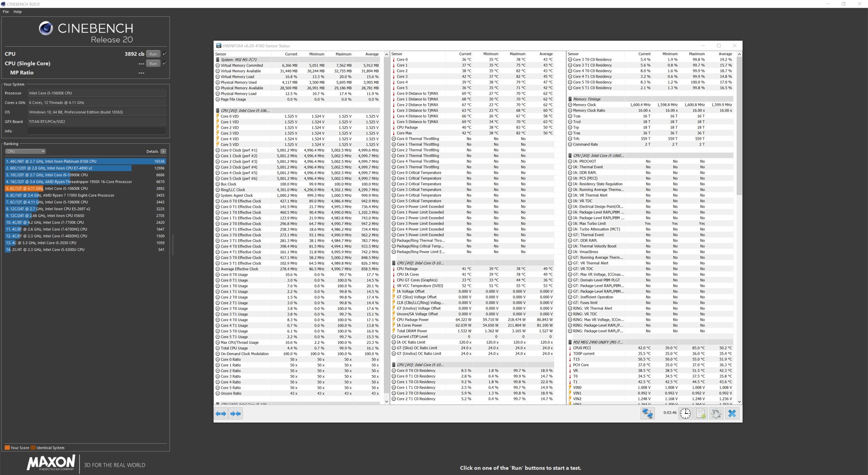Open the CPU ranking dropdown
Image resolution: width=868 pixels, height=475 pixels.
(25, 152)
